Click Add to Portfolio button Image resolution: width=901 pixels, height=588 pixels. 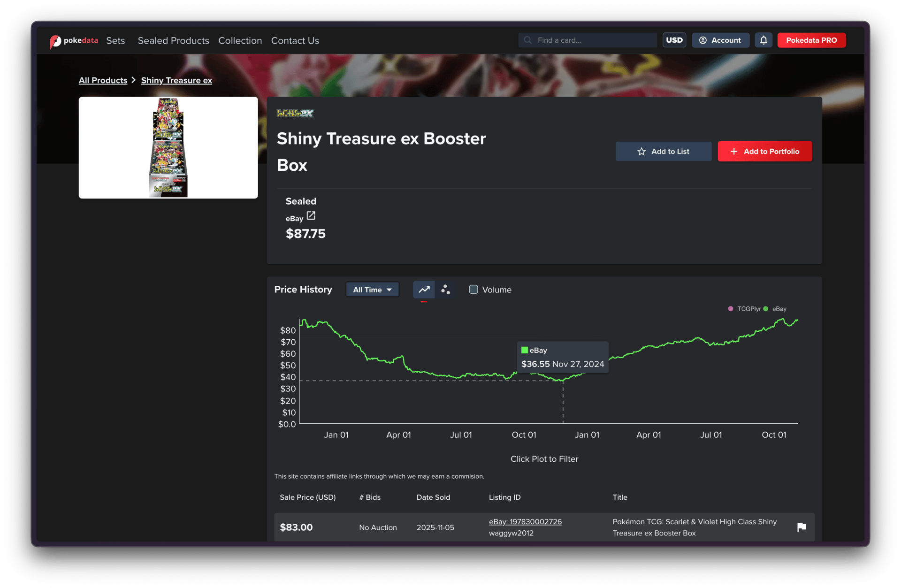point(764,152)
